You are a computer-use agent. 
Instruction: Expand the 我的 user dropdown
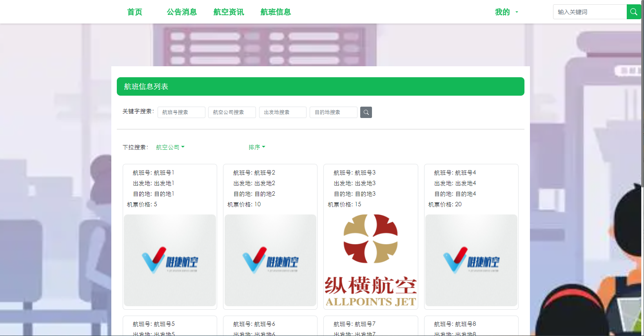[506, 12]
